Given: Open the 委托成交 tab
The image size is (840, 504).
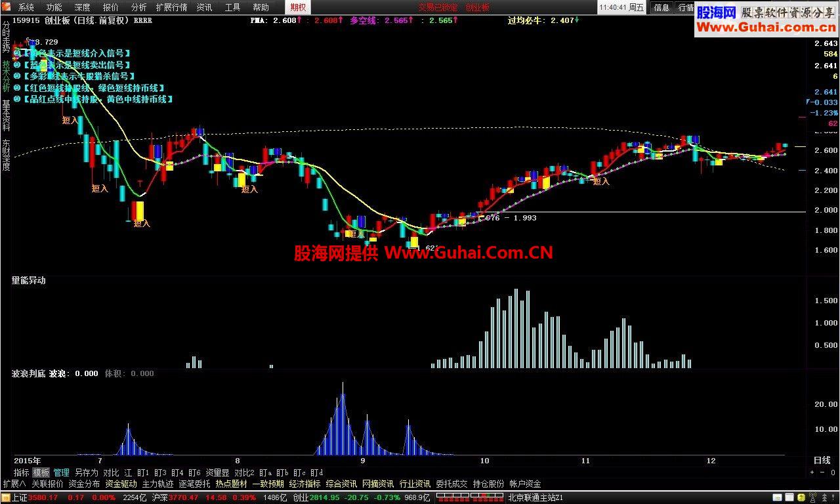Looking at the screenshot, I should coord(451,484).
